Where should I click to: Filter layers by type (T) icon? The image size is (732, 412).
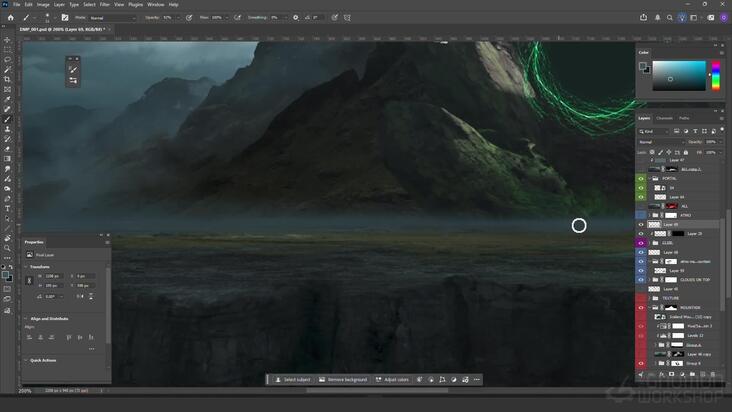pos(695,132)
